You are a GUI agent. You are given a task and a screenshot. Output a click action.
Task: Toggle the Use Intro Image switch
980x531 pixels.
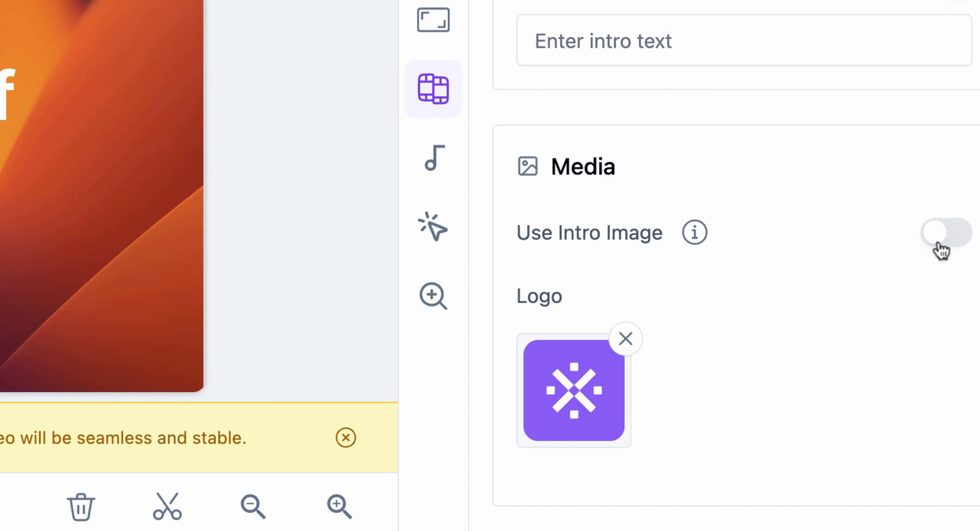947,232
